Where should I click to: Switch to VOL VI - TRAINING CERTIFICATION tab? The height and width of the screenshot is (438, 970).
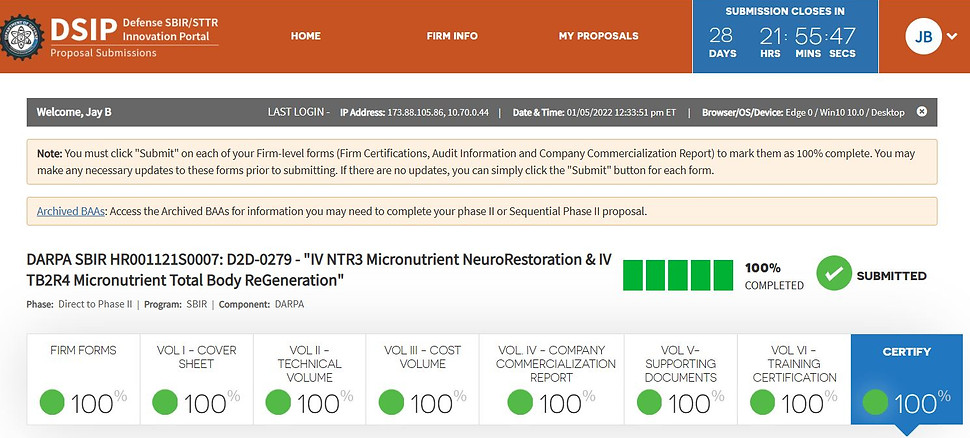pyautogui.click(x=794, y=379)
